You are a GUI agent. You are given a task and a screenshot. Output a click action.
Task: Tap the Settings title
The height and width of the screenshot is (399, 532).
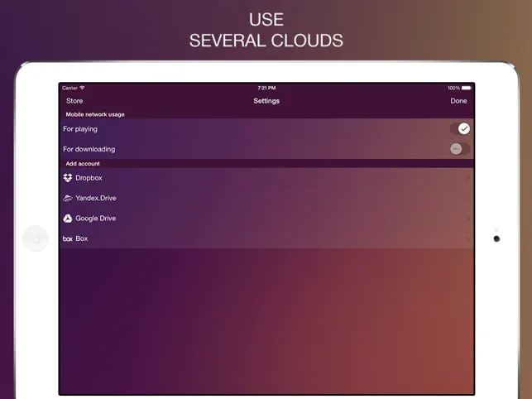click(x=266, y=101)
